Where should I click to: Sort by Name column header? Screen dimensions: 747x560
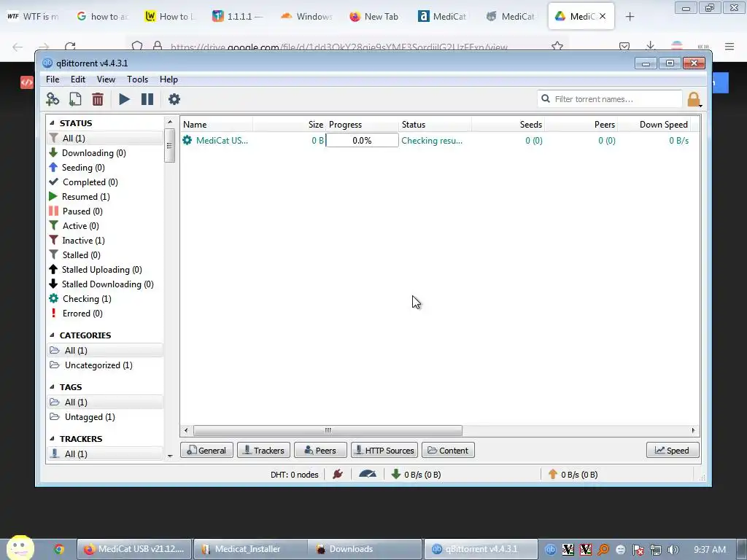pyautogui.click(x=217, y=125)
